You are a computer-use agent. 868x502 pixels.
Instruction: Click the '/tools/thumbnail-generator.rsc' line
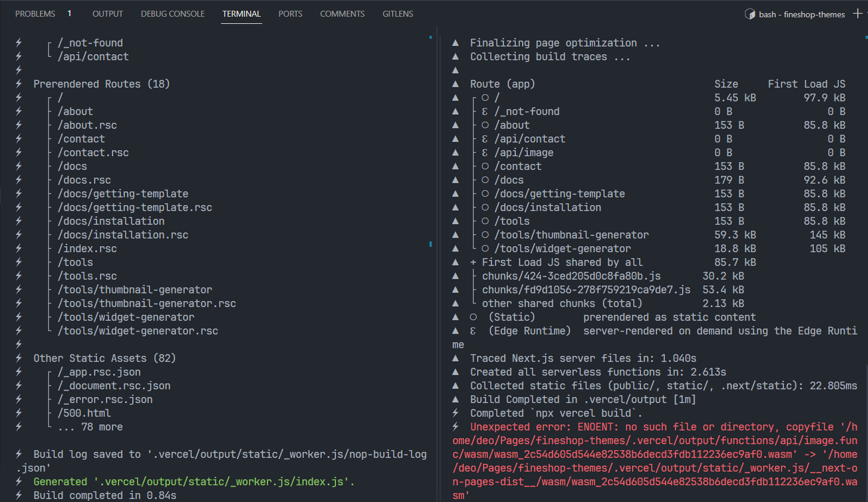pos(147,303)
